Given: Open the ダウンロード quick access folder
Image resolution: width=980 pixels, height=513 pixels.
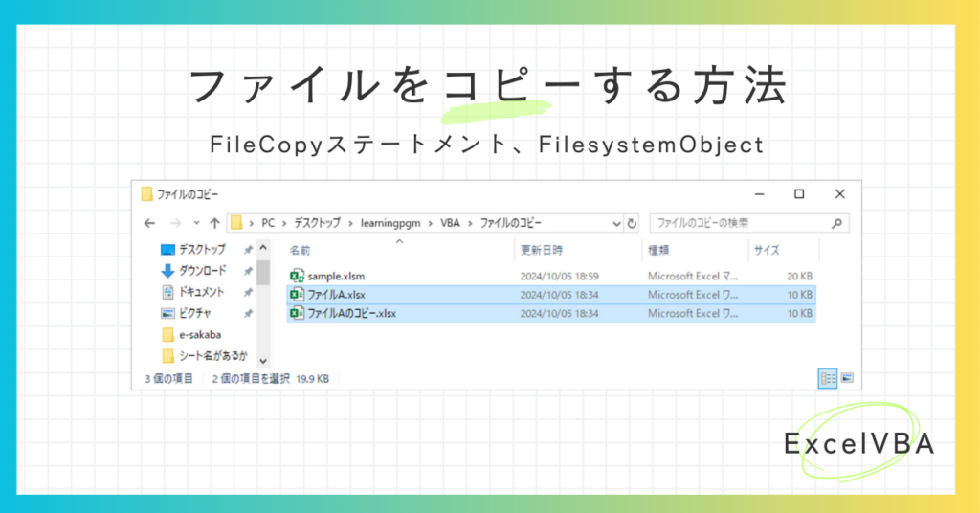Looking at the screenshot, I should tap(201, 271).
